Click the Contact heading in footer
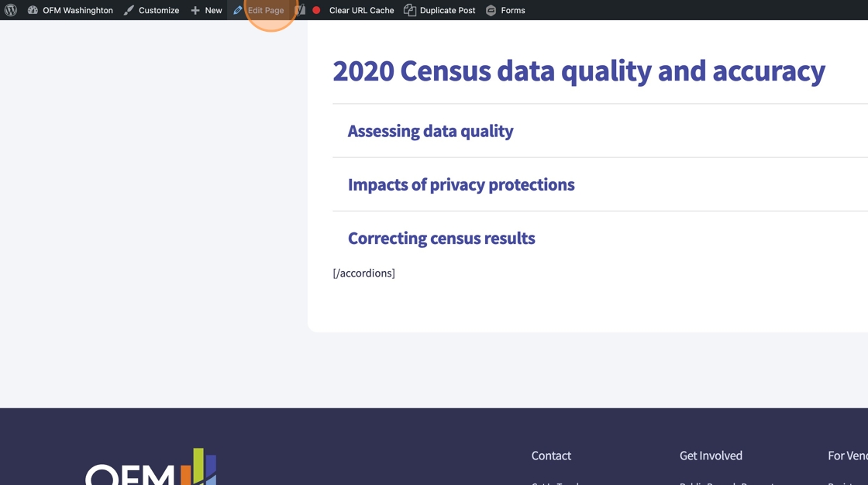The image size is (868, 485). (551, 456)
